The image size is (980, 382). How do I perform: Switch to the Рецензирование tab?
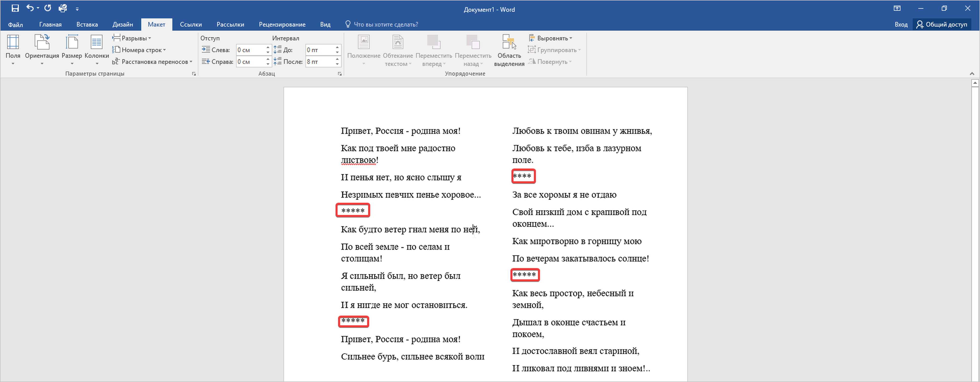(x=282, y=24)
